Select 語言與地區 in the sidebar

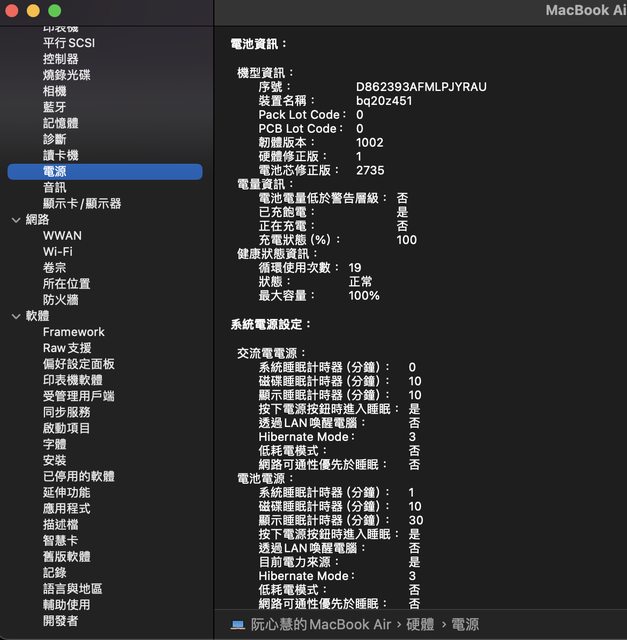pyautogui.click(x=72, y=588)
